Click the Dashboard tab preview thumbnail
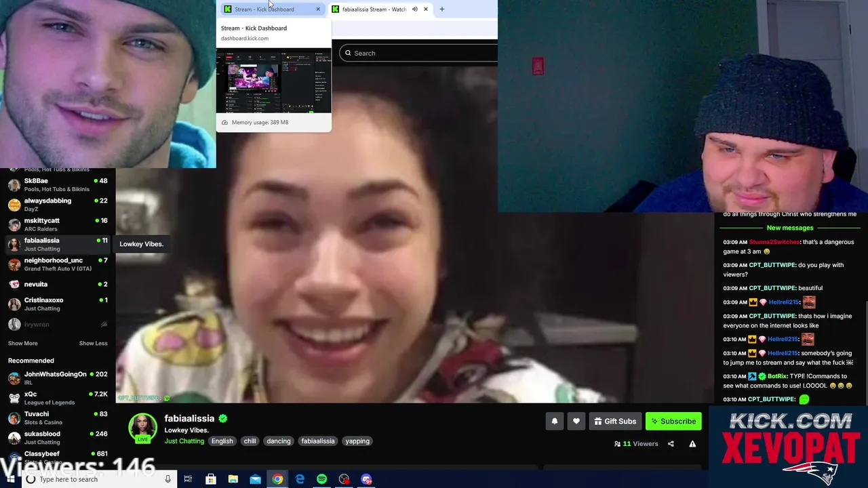The image size is (868, 488). (273, 80)
